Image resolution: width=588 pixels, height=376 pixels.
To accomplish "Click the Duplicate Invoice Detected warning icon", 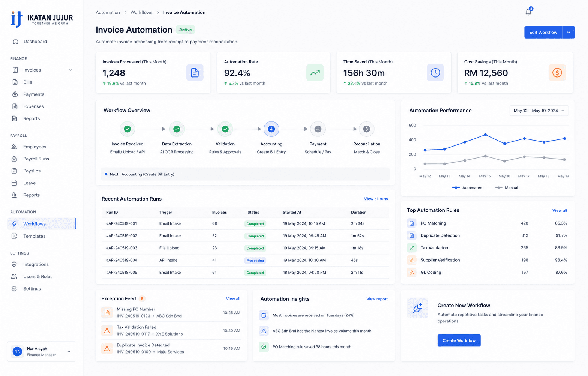I will tap(107, 348).
